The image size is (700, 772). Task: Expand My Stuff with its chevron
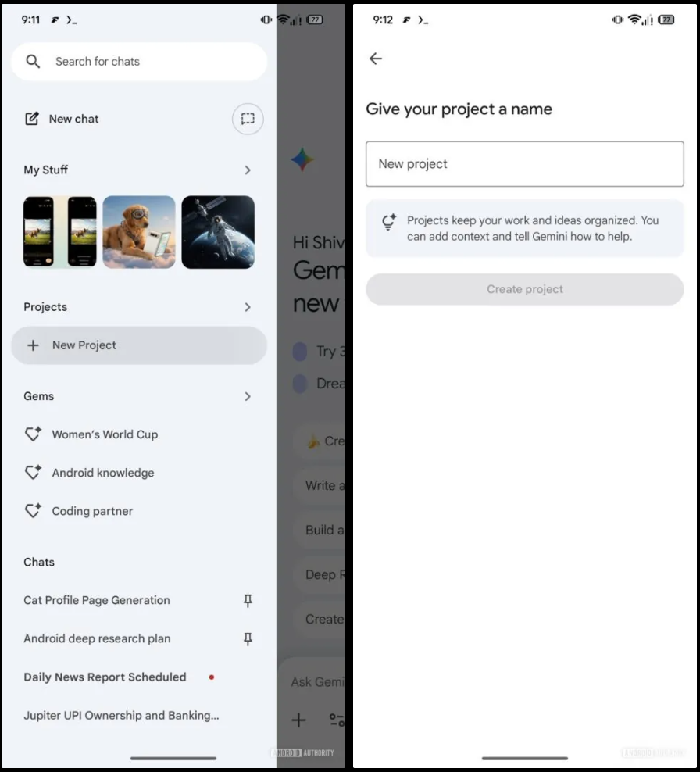[x=248, y=170]
